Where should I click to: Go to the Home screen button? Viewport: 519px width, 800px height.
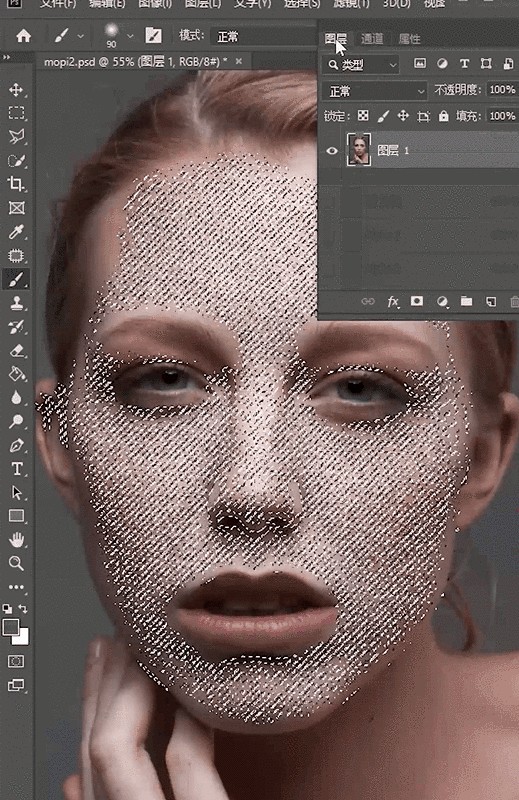point(23,36)
